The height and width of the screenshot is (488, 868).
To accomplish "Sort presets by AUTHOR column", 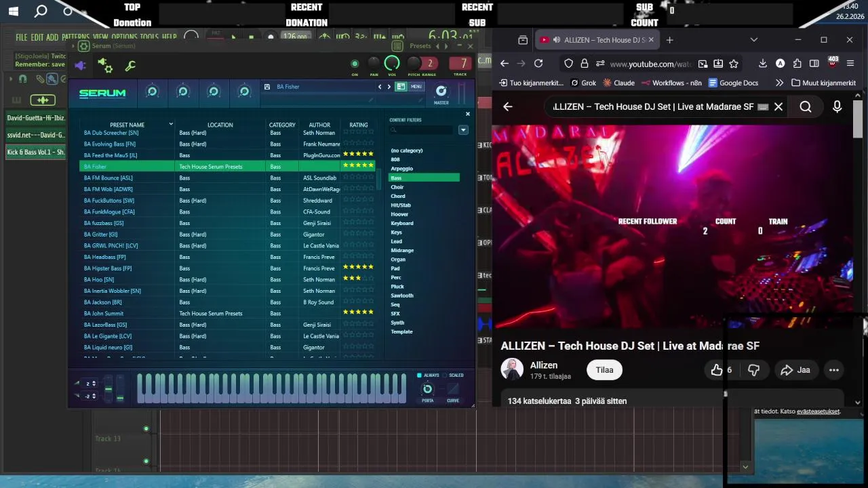I will pyautogui.click(x=319, y=125).
